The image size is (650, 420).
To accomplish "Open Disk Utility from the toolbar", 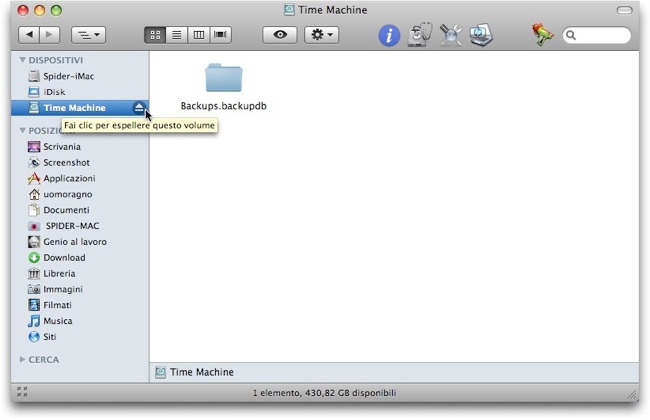I will tap(420, 35).
